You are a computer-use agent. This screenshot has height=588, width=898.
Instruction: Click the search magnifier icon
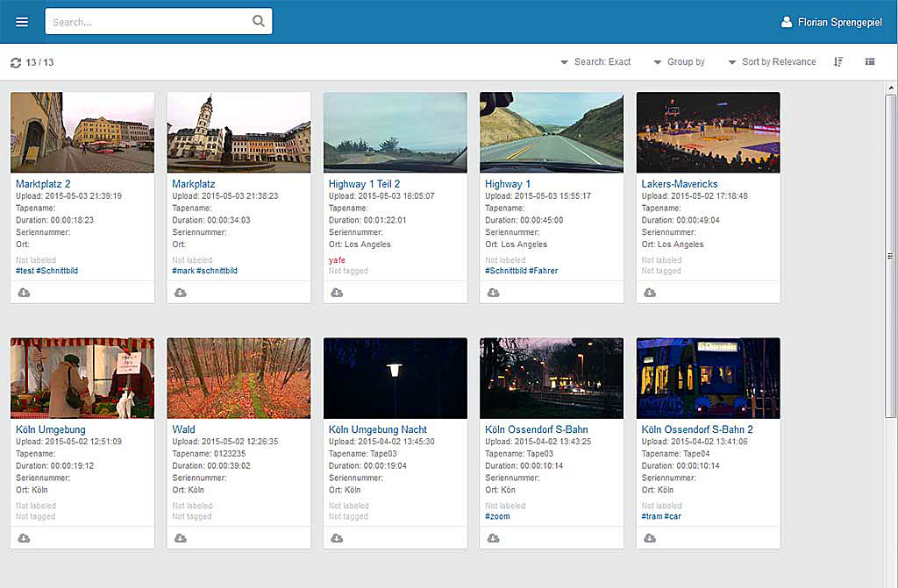point(259,21)
